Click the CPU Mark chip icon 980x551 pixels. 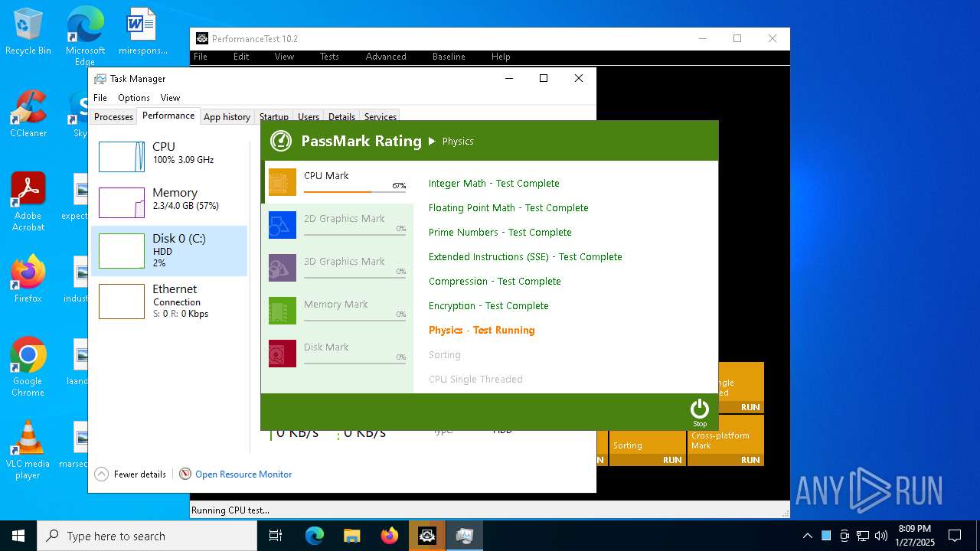[x=283, y=182]
